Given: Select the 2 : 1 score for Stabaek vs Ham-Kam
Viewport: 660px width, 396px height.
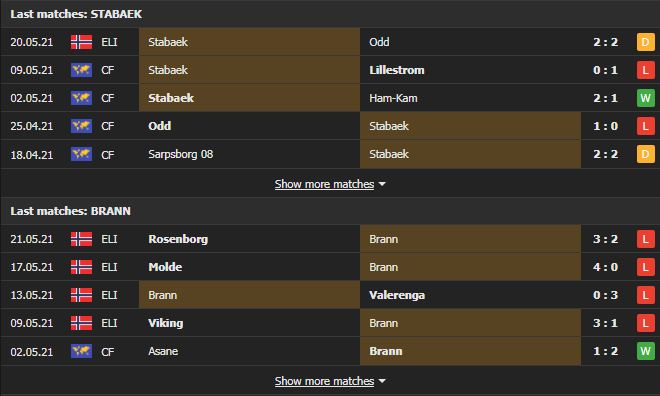Looking at the screenshot, I should (605, 98).
